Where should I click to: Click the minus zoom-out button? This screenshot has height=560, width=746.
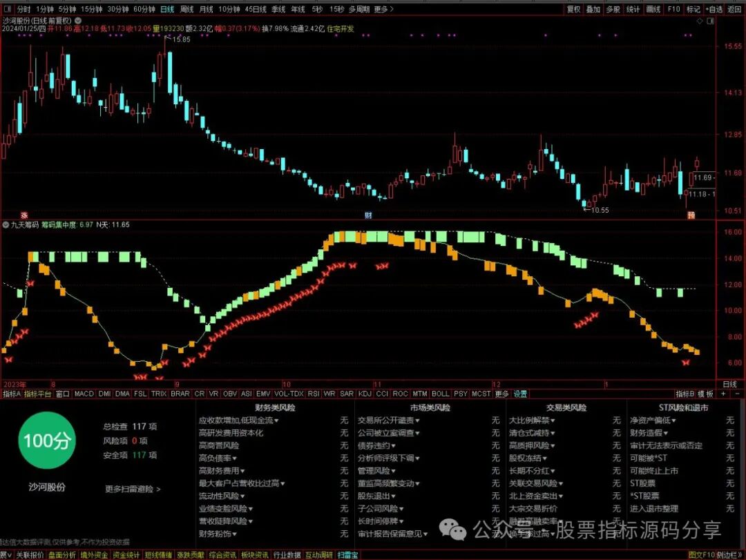tap(737, 394)
